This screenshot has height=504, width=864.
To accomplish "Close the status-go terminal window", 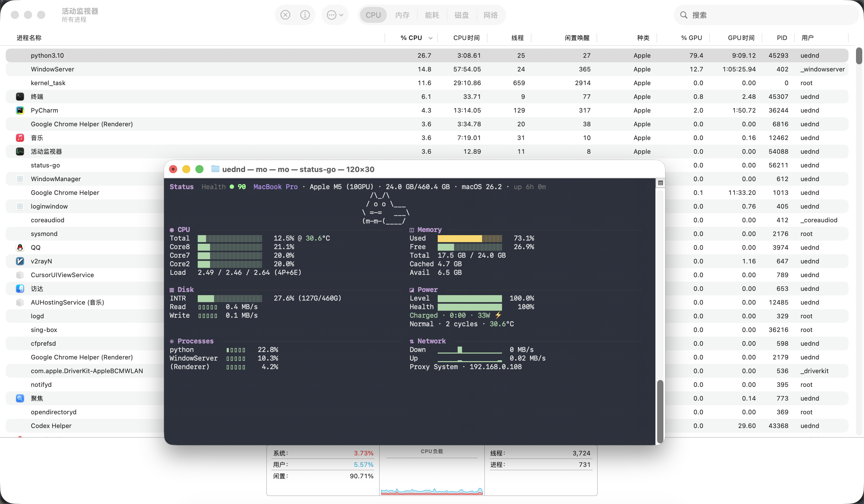I will coord(173,169).
